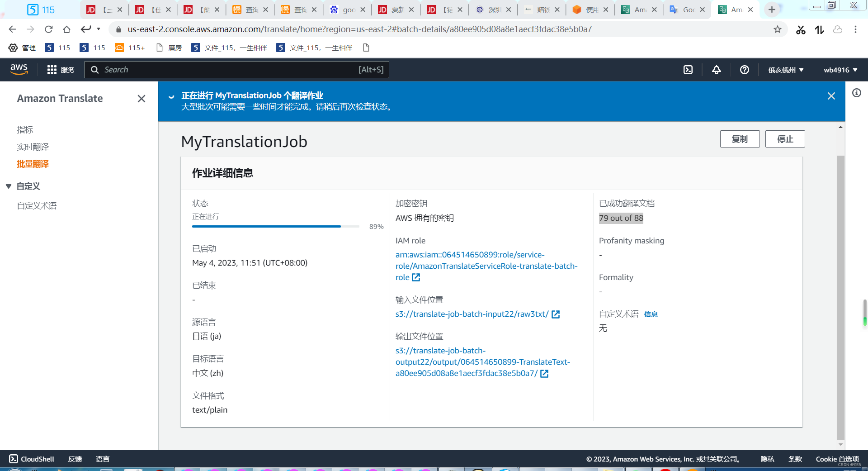Open the management gear bookmark

point(22,48)
